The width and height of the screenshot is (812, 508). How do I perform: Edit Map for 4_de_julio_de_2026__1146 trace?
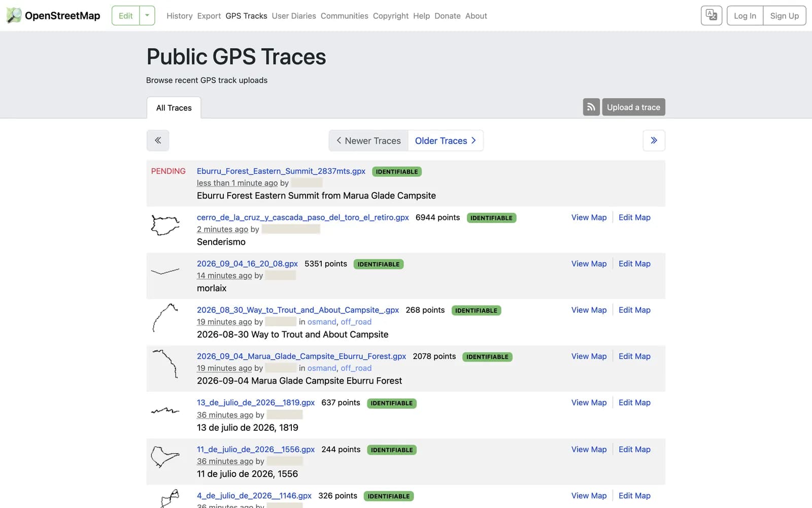tap(634, 495)
